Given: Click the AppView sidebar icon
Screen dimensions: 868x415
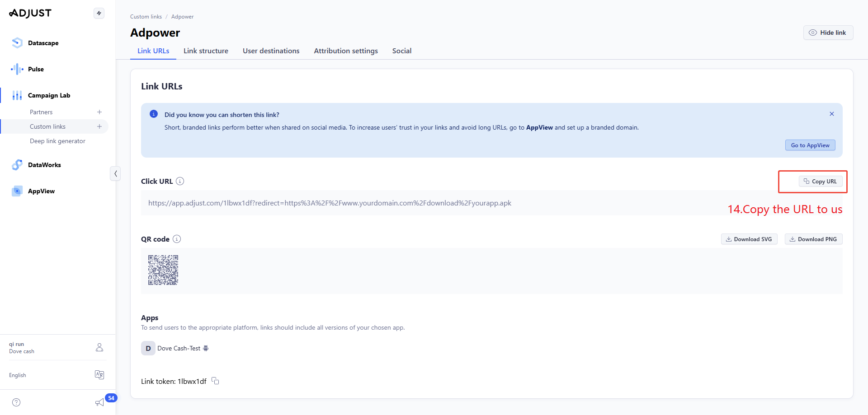Looking at the screenshot, I should pos(17,191).
